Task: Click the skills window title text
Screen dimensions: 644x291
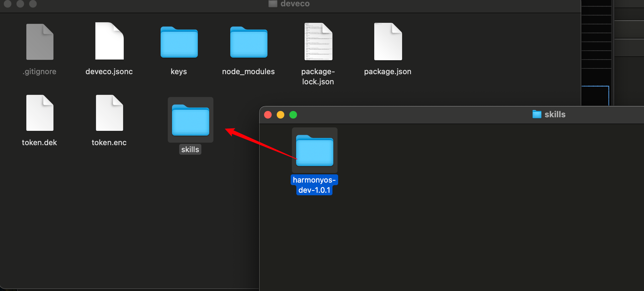Action: click(555, 114)
